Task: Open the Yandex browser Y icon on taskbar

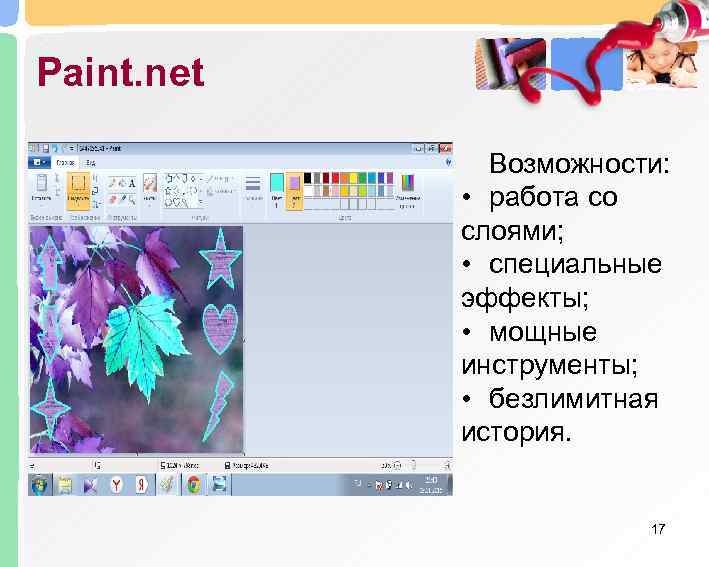Action: [117, 485]
